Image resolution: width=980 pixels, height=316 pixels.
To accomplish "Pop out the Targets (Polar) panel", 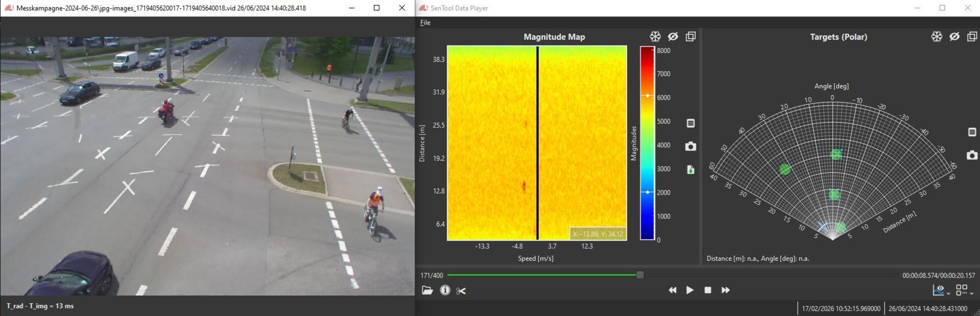I will point(972,36).
